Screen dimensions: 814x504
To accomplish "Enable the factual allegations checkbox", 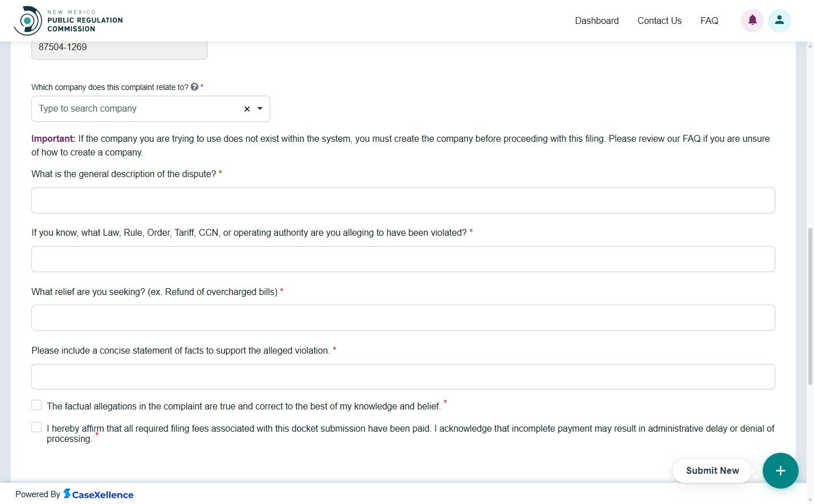I will coord(36,404).
